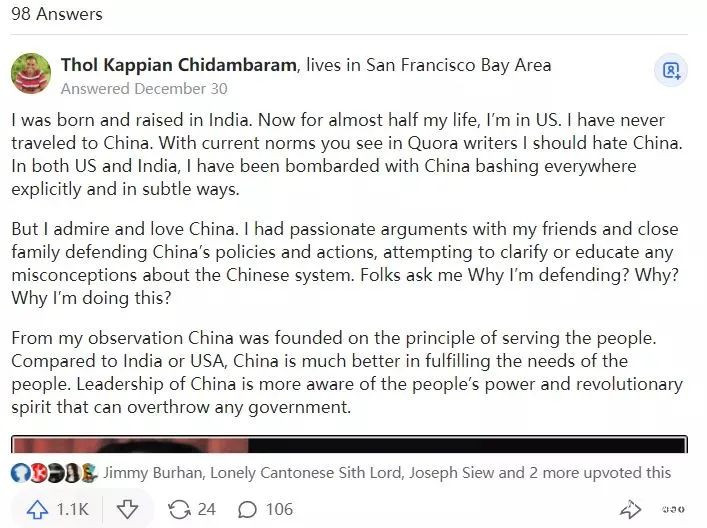Click the "98 Answers" heading
This screenshot has width=707, height=528.
click(56, 14)
